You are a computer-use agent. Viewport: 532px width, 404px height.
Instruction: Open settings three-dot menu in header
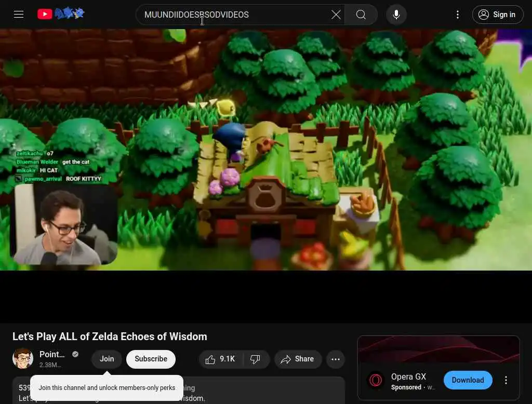click(x=458, y=15)
